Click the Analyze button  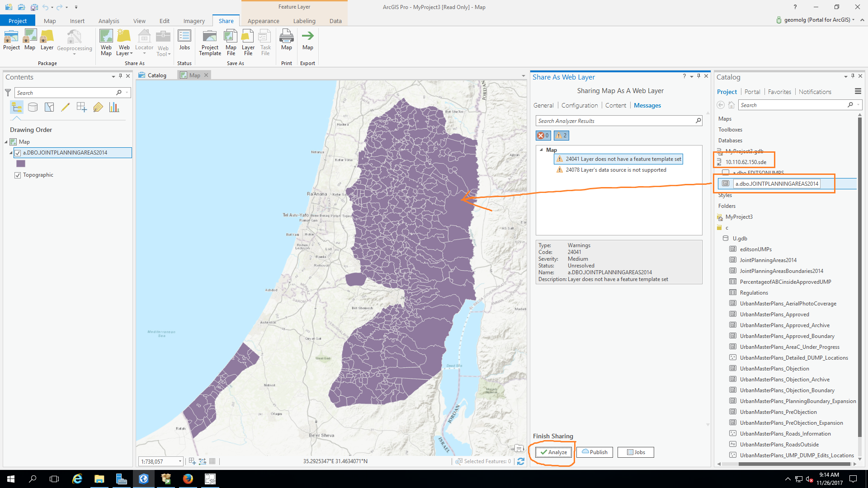[x=554, y=452]
